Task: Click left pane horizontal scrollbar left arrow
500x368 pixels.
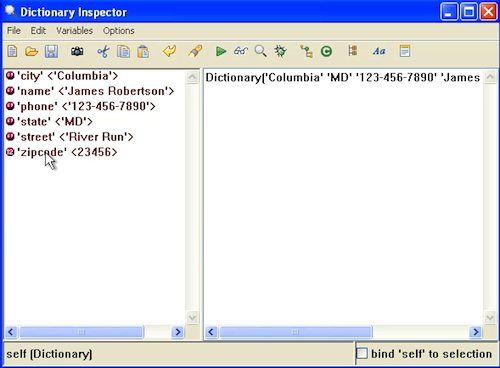Action: point(11,332)
